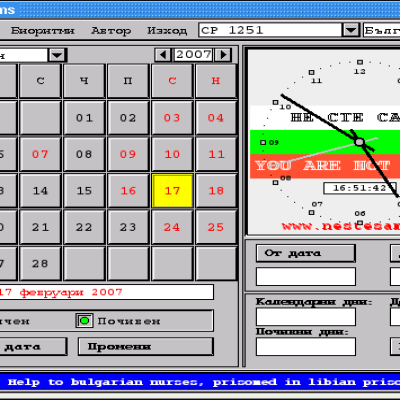Open the Автор menu
The image size is (400, 400).
(x=111, y=31)
